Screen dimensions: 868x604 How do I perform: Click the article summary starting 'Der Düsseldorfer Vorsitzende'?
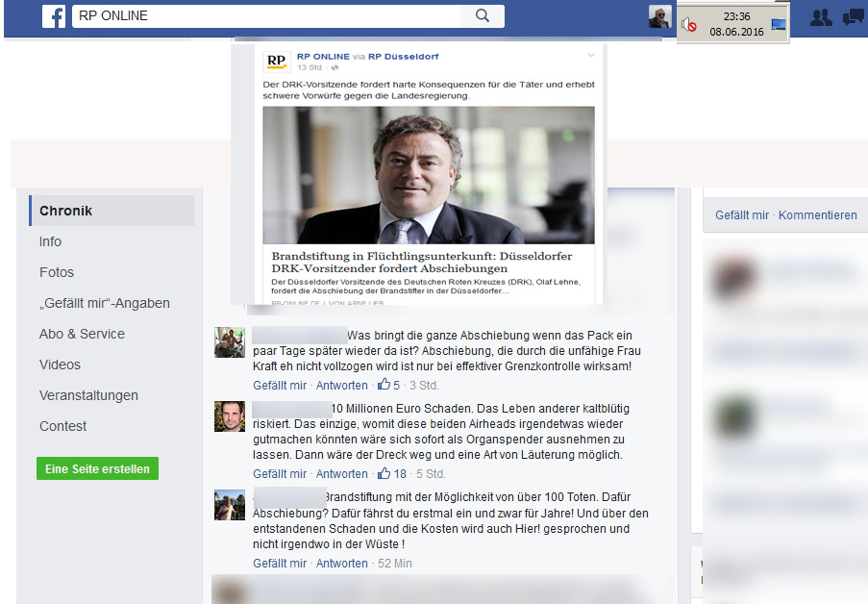pos(426,286)
